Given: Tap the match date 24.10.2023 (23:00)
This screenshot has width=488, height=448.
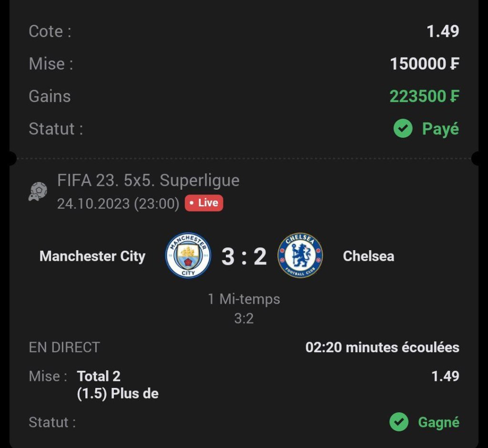Looking at the screenshot, I should tap(118, 204).
